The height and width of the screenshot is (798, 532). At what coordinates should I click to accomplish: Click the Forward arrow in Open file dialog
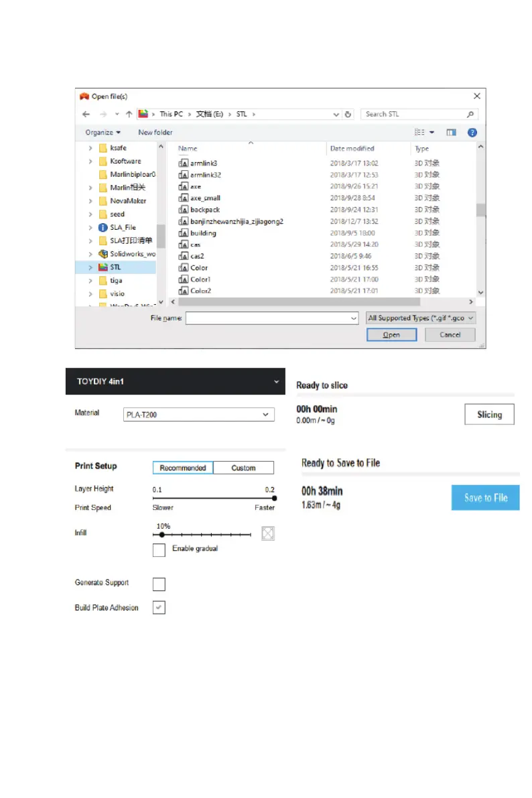click(x=103, y=114)
